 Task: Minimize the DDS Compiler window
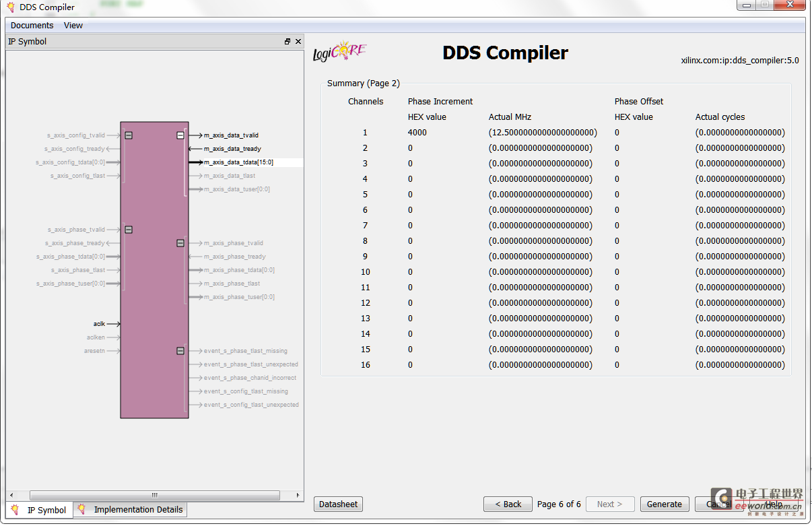click(x=745, y=5)
